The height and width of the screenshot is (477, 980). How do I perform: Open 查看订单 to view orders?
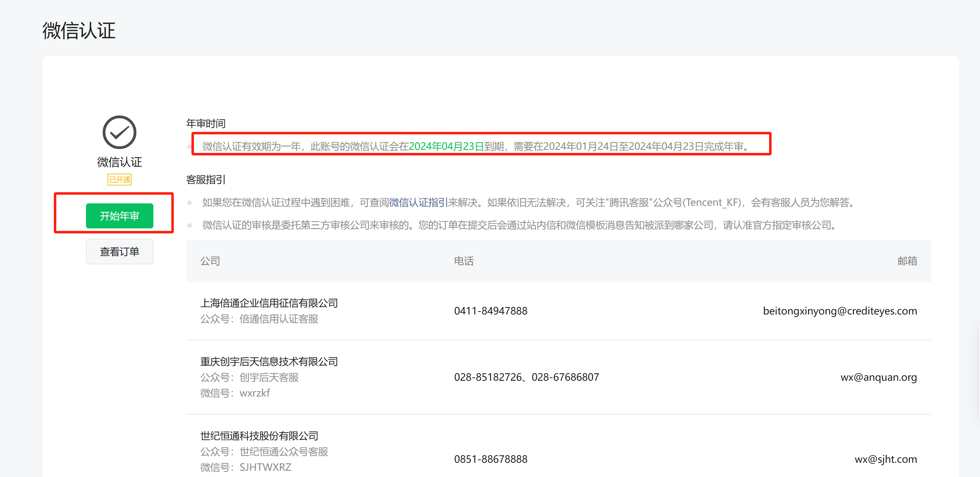coord(119,252)
